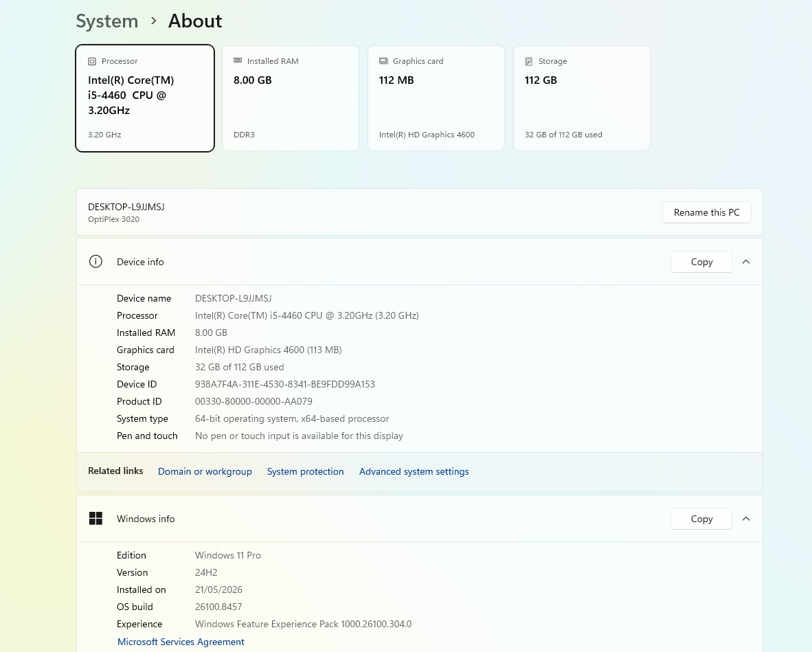The width and height of the screenshot is (812, 652).
Task: Click Version value 24H2
Action: 206,572
